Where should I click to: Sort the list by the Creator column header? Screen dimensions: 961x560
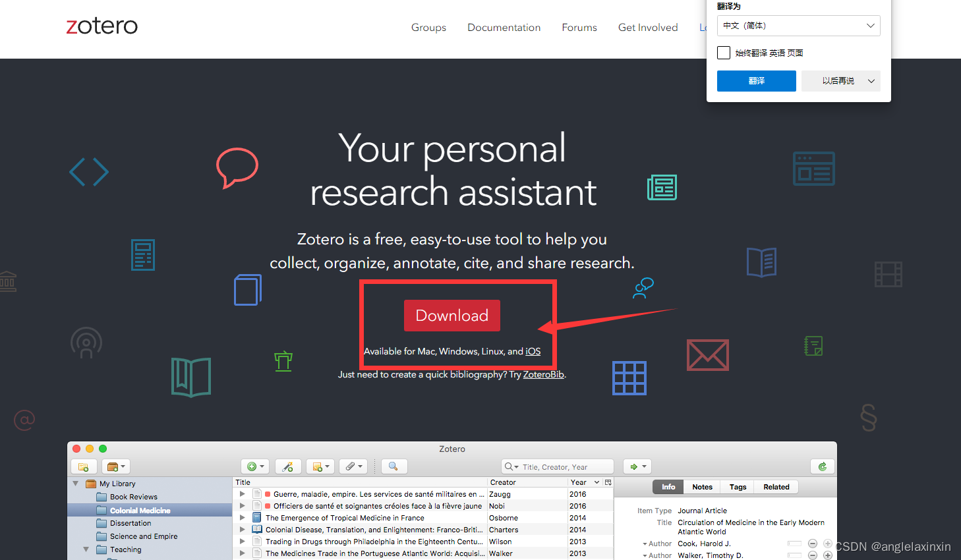527,482
